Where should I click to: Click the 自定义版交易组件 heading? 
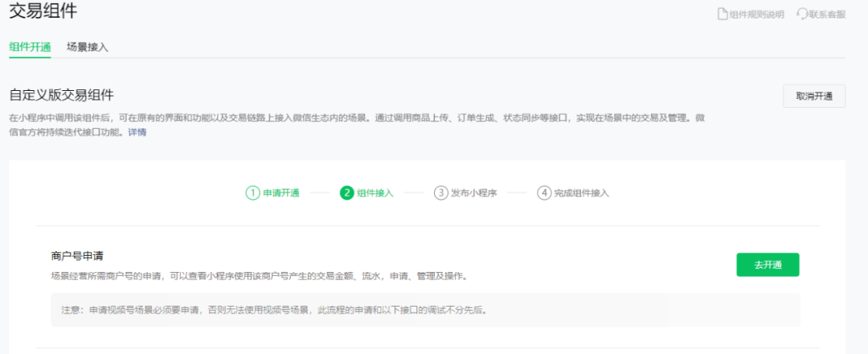point(62,95)
